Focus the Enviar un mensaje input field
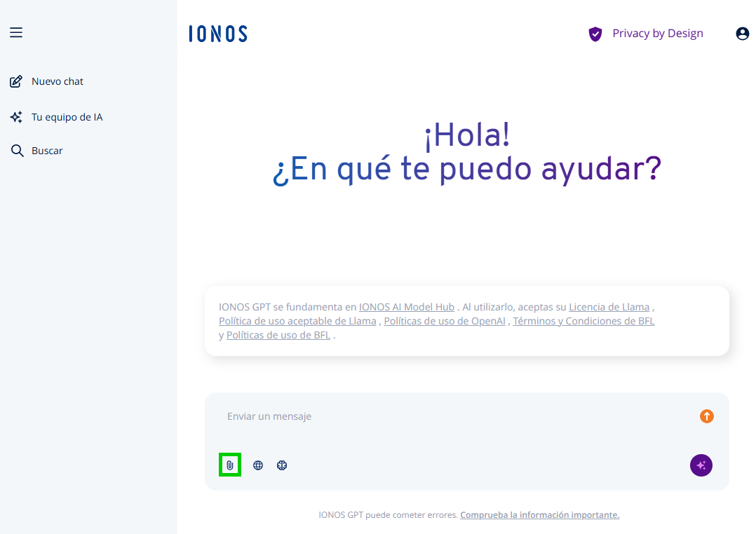Image resolution: width=756 pixels, height=534 pixels. point(456,416)
